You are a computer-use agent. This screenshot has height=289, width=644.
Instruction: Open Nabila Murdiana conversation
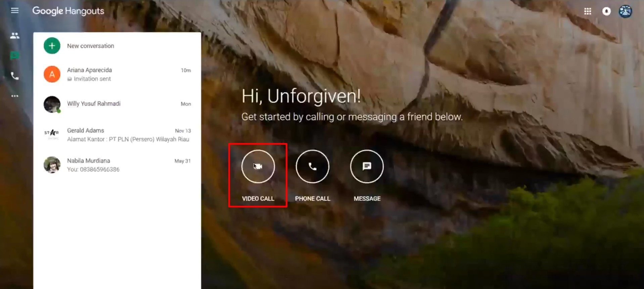coord(117,165)
